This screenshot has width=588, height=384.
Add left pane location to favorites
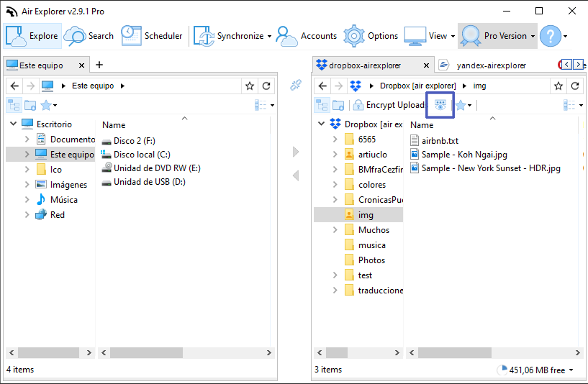tap(250, 86)
